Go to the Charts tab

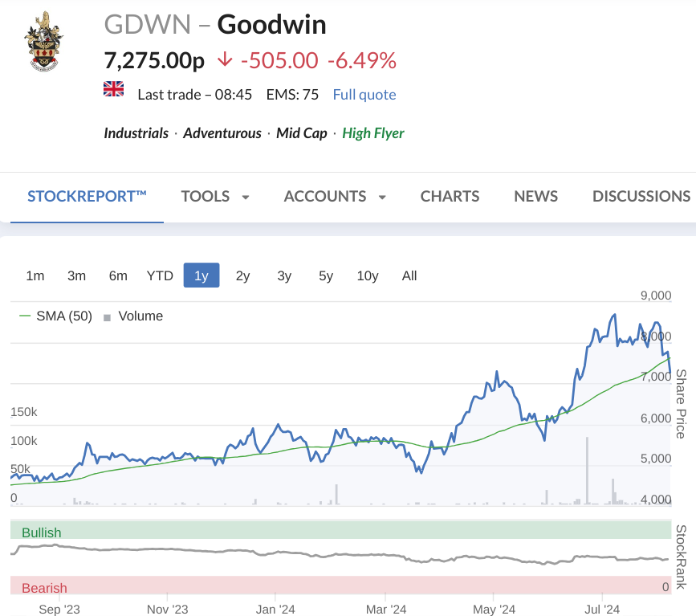(x=450, y=196)
